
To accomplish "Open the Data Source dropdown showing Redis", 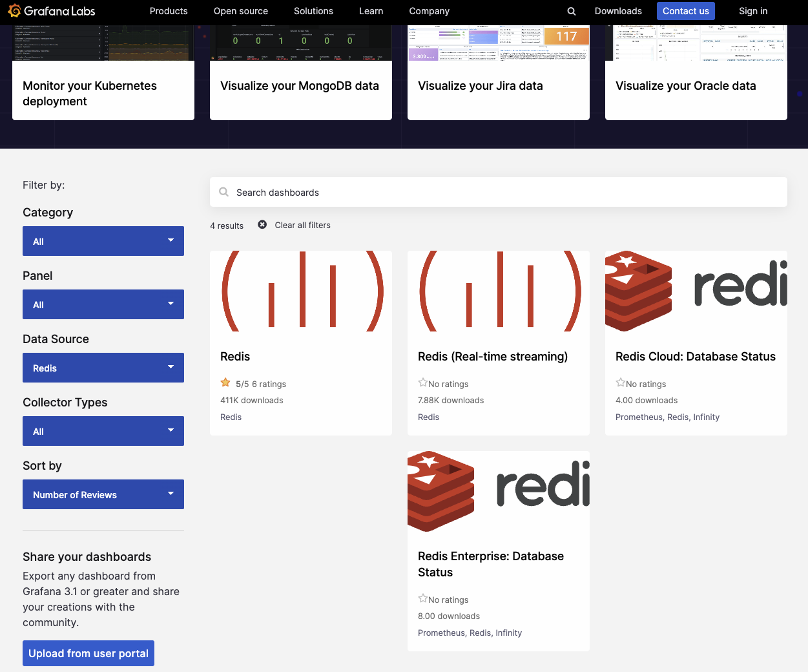I will click(103, 368).
